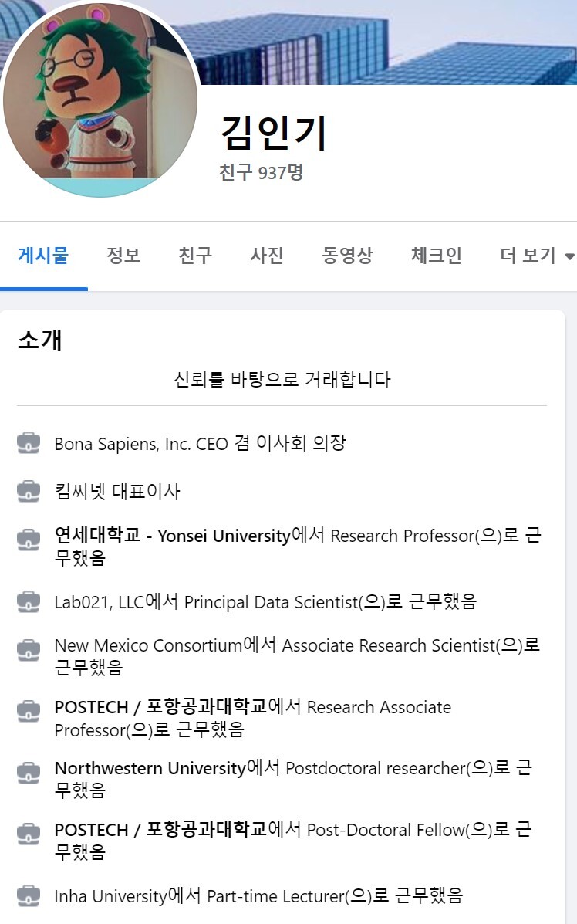Open the 친구 tab
Image resolution: width=577 pixels, height=924 pixels.
pos(195,256)
